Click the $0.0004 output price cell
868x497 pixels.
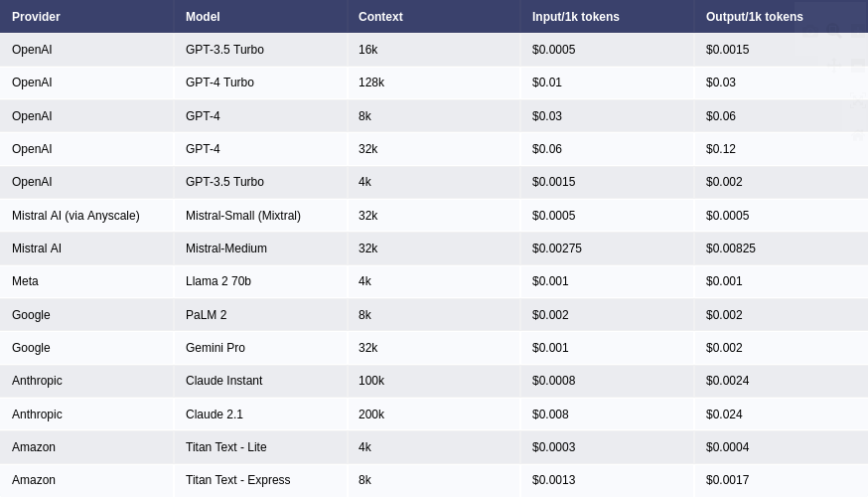(x=727, y=447)
